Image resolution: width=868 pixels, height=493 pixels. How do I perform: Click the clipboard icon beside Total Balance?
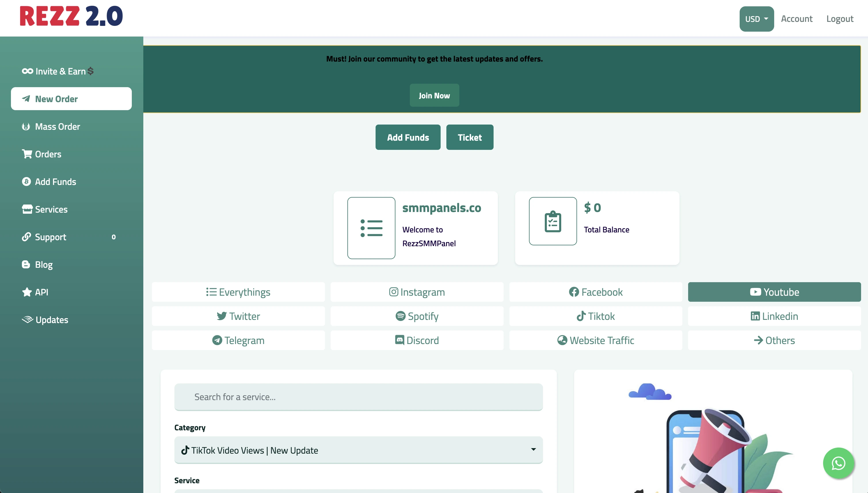tap(553, 221)
